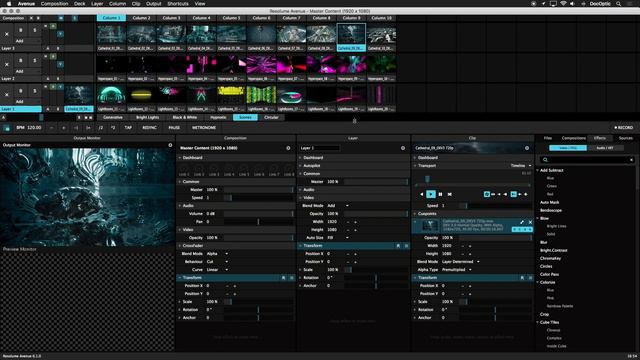Decrease BPM with minus button
Image resolution: width=640 pixels, height=360 pixels.
click(x=51, y=128)
